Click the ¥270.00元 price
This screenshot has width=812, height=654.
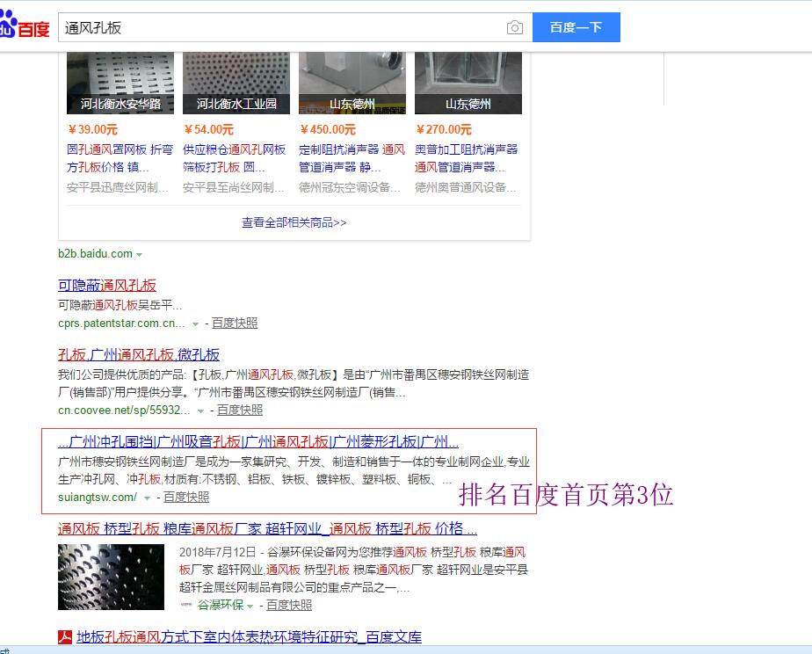tap(444, 129)
